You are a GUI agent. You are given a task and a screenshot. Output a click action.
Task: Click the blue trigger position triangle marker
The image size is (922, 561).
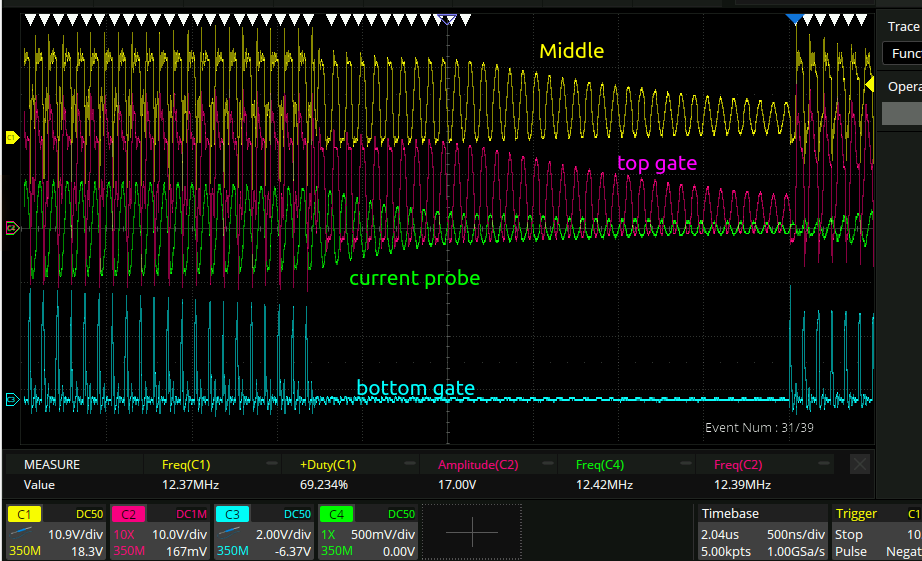[x=794, y=19]
